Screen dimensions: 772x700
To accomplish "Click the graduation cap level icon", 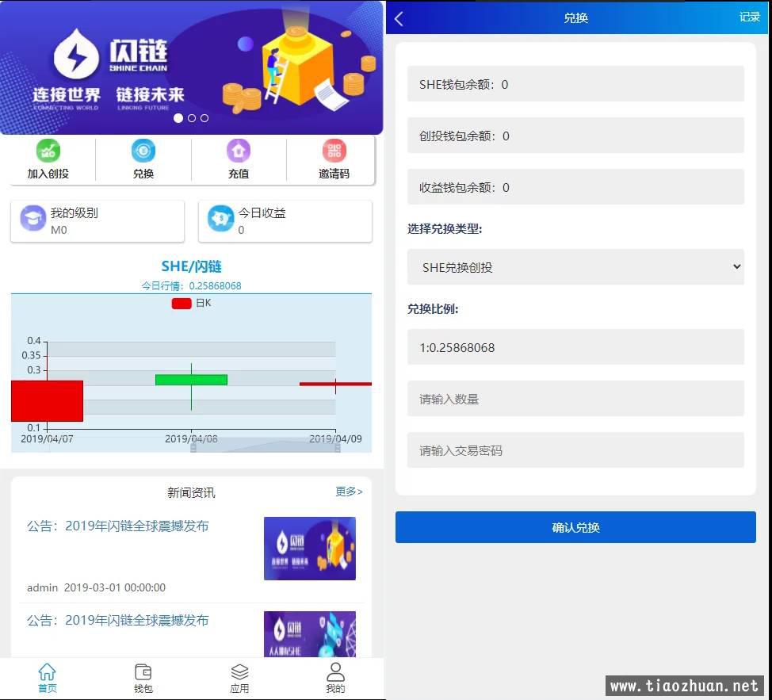I will pos(33,218).
